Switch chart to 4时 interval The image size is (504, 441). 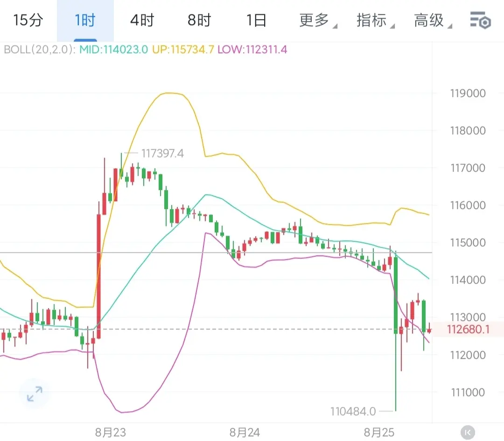tap(142, 20)
